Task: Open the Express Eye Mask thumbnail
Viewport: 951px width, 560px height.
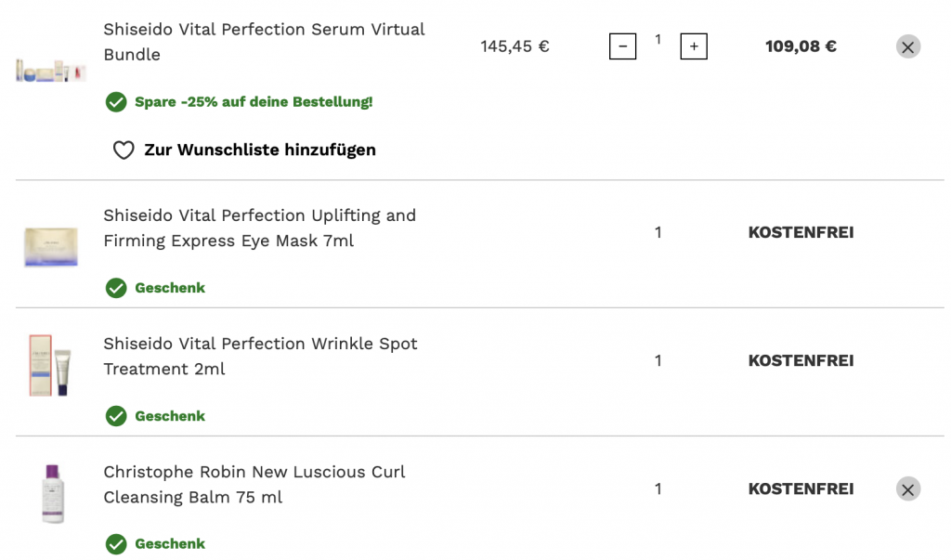Action: 51,247
